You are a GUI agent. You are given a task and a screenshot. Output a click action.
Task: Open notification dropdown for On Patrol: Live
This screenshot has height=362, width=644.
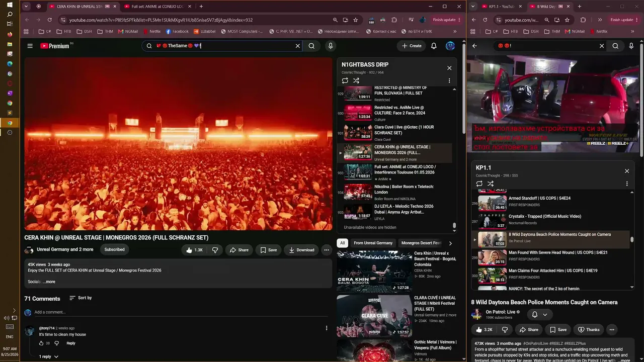pyautogui.click(x=539, y=315)
